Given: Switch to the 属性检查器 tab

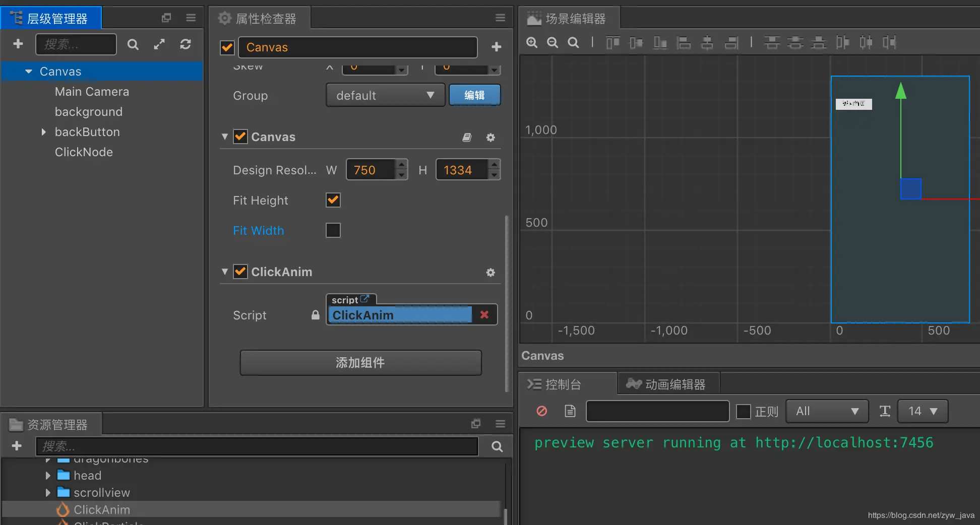Looking at the screenshot, I should (x=260, y=18).
